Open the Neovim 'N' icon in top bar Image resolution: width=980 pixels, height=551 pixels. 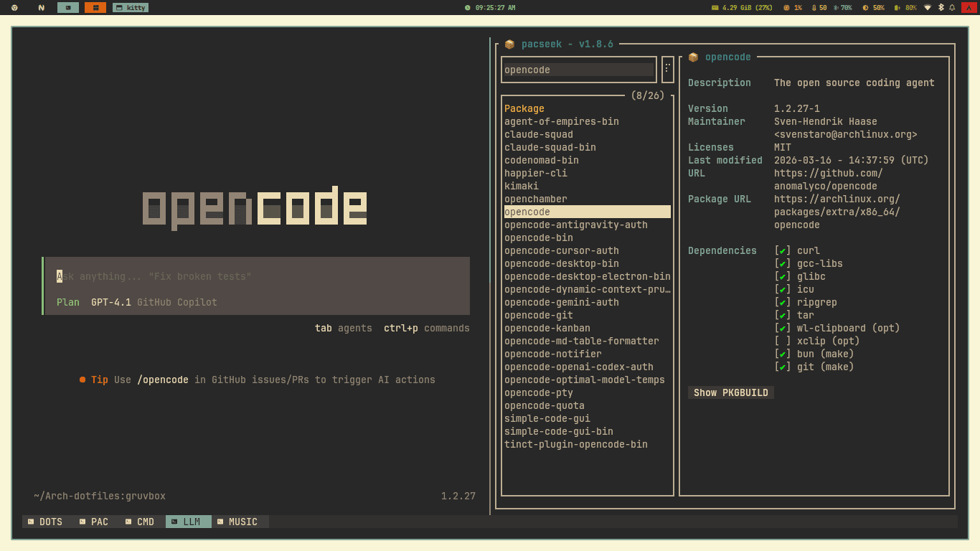[42, 8]
